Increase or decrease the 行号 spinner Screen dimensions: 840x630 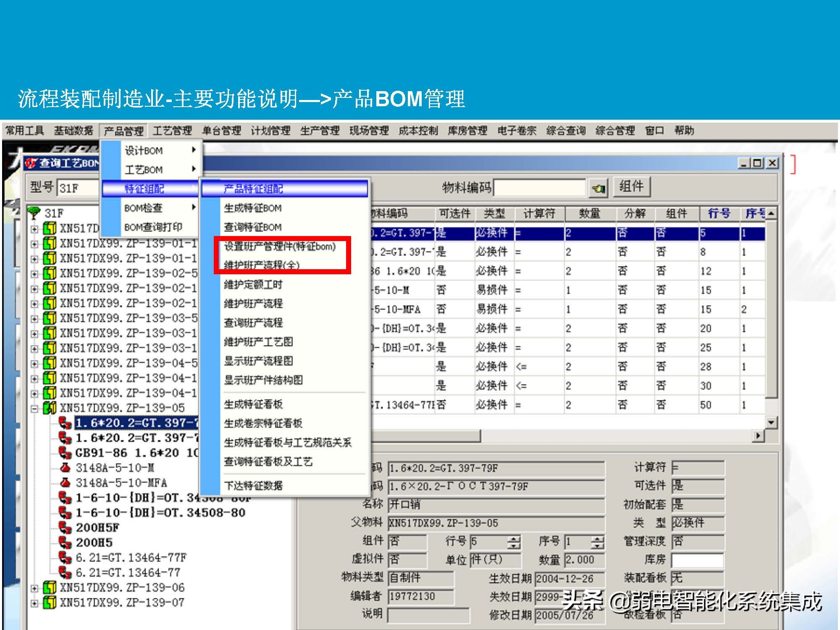pyautogui.click(x=514, y=542)
